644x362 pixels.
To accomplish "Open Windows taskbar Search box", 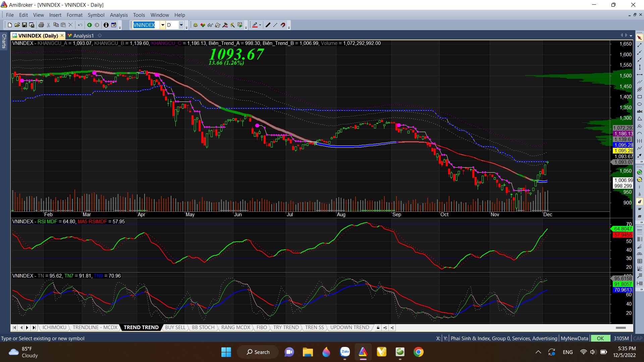I will (x=258, y=352).
